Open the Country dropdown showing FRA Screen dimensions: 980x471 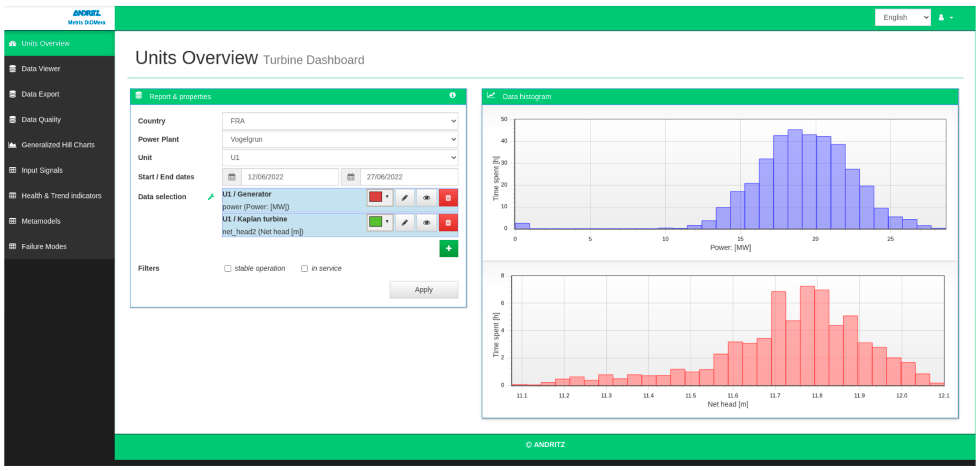(x=340, y=121)
